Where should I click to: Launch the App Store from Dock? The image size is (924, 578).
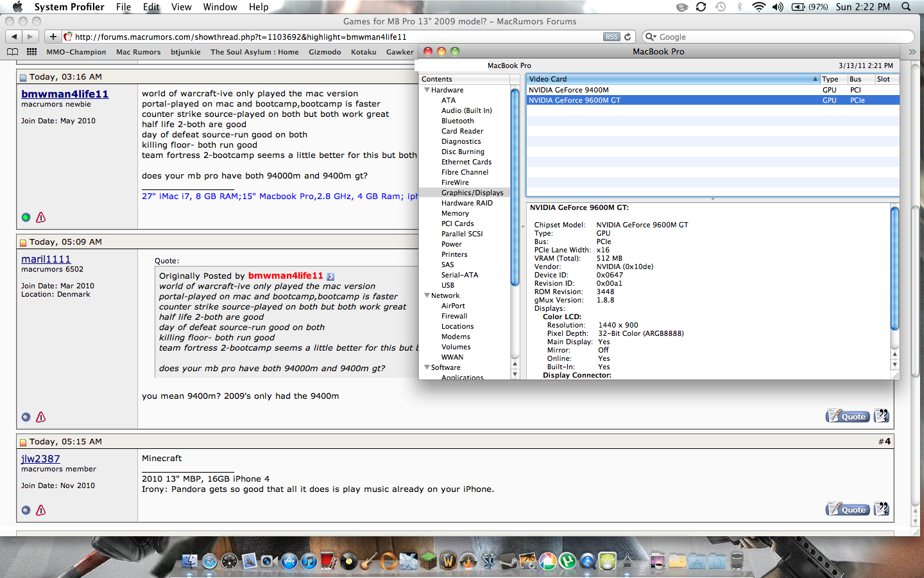[289, 561]
